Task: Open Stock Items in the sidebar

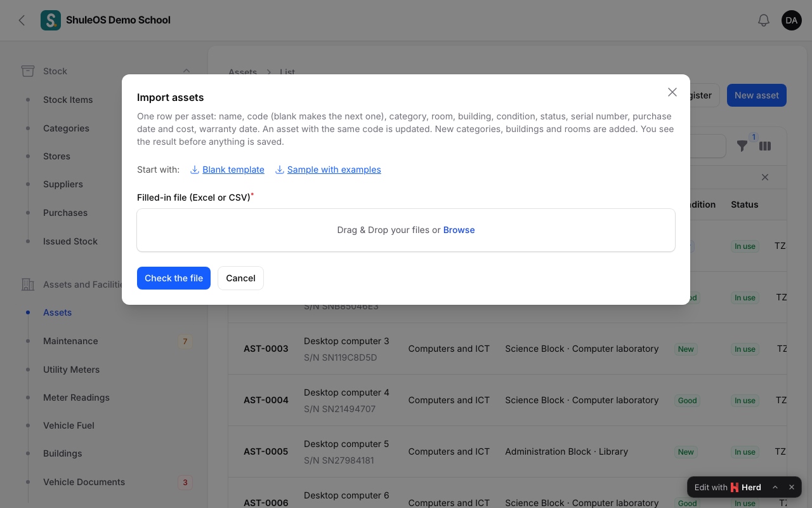Action: [x=68, y=100]
